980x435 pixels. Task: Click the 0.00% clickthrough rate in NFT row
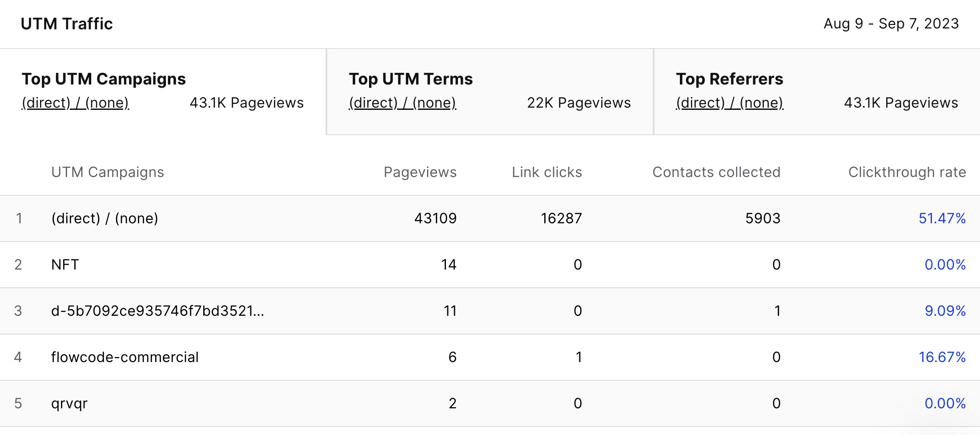[945, 265]
